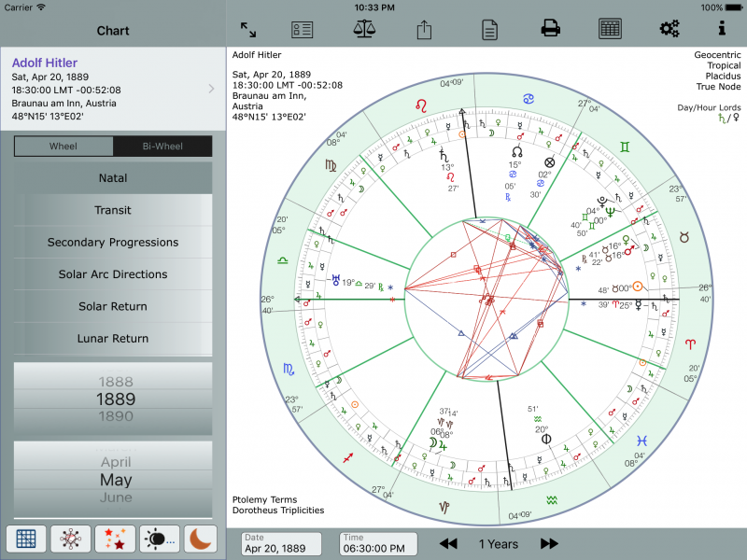Open the share/export icon

click(423, 28)
